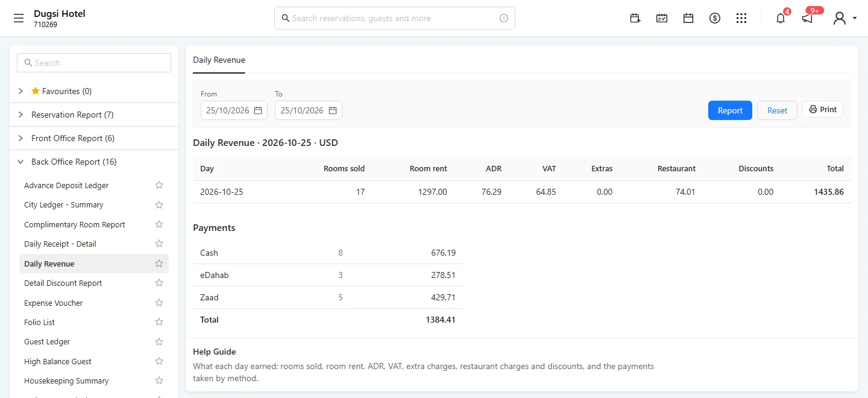Click the search info icon
This screenshot has width=868, height=398.
504,18
